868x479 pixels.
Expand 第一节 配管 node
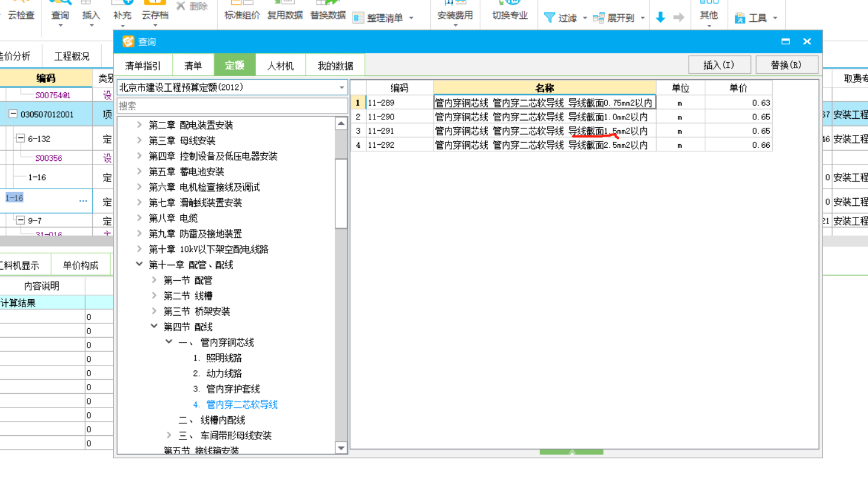click(x=154, y=280)
